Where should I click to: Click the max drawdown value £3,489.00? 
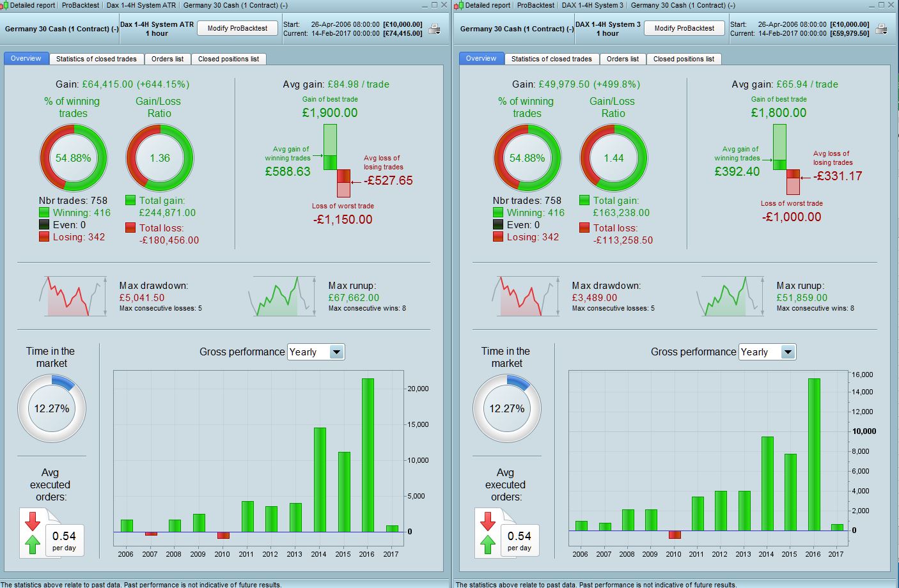(595, 298)
